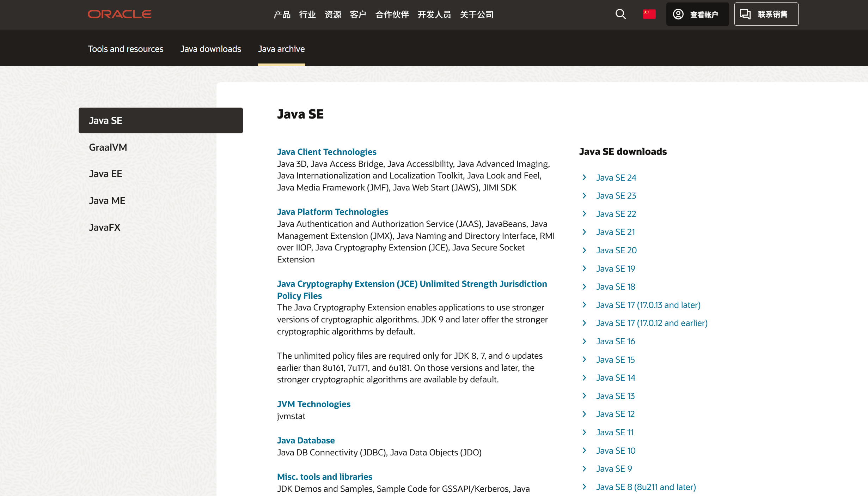The height and width of the screenshot is (496, 868).
Task: Open the Java Client Technologies link
Action: [326, 152]
